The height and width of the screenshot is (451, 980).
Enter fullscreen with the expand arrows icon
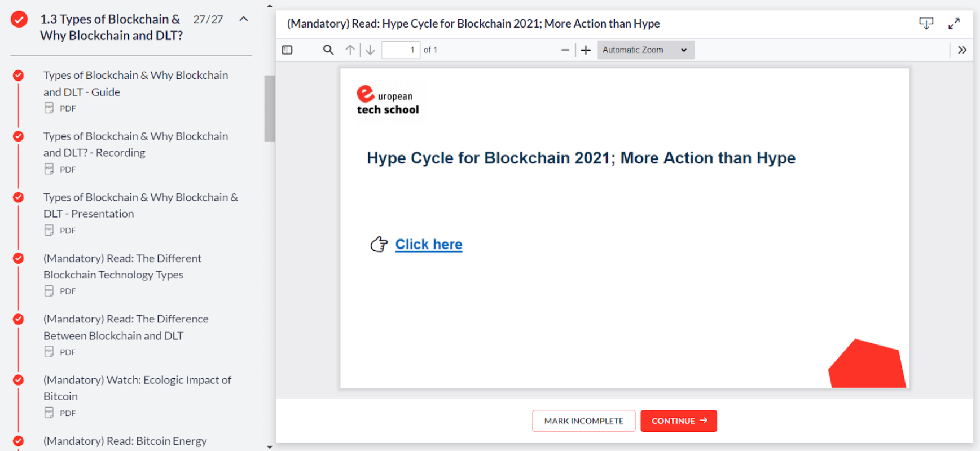(954, 24)
